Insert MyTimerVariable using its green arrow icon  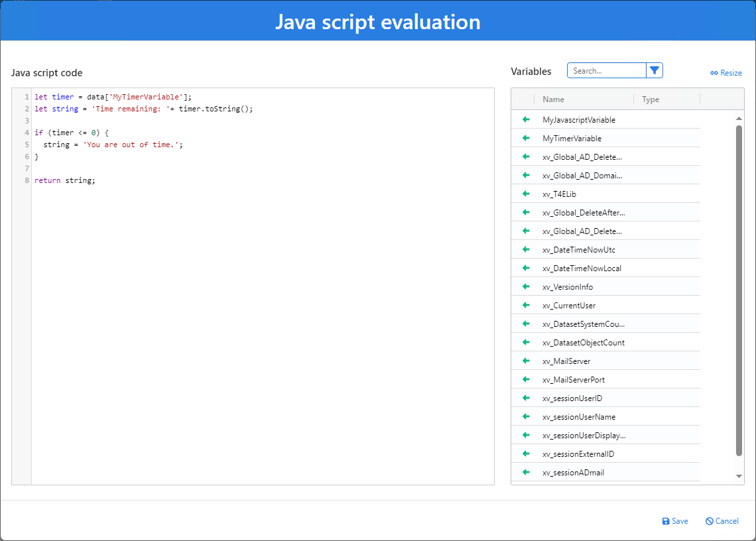pos(527,138)
